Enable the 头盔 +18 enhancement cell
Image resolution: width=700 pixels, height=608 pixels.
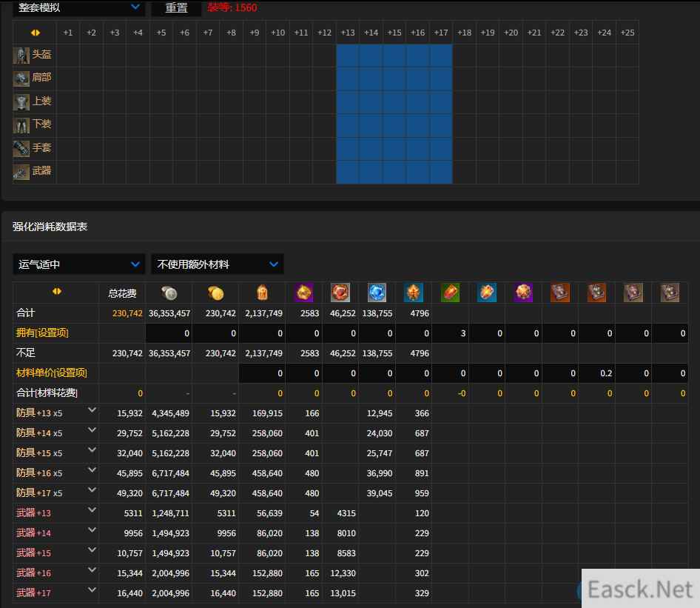pos(464,56)
